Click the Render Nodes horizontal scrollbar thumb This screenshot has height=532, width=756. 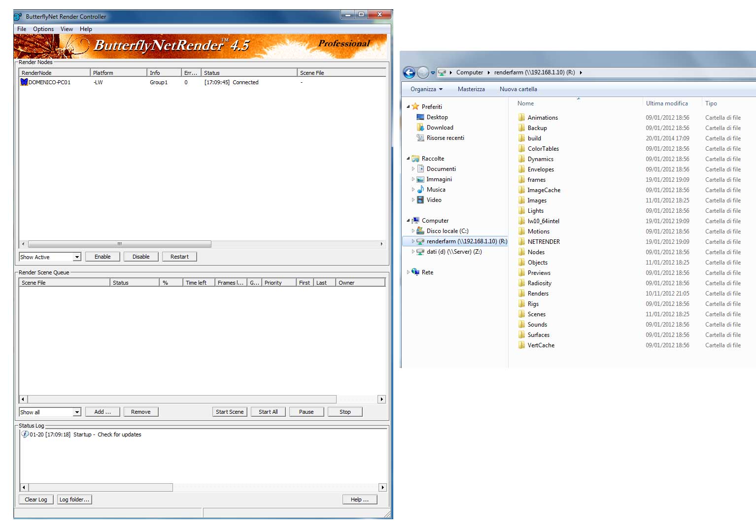coord(120,244)
